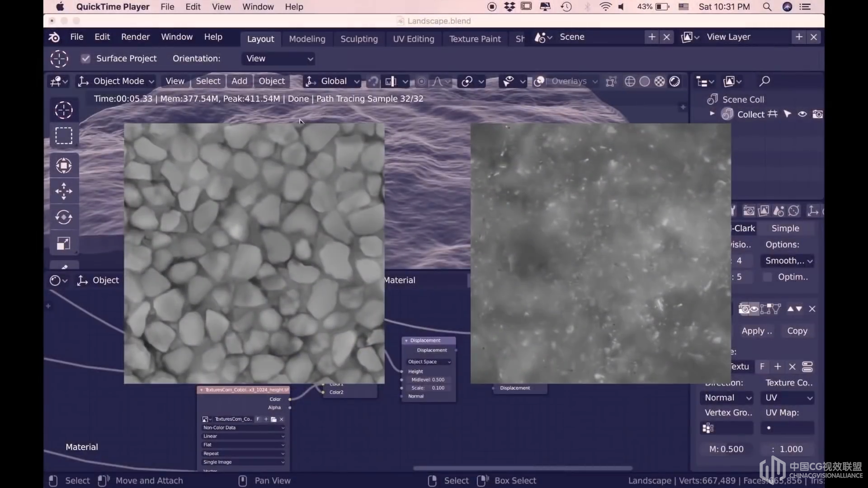Toggle X-ray view
The width and height of the screenshot is (868, 488).
[611, 81]
